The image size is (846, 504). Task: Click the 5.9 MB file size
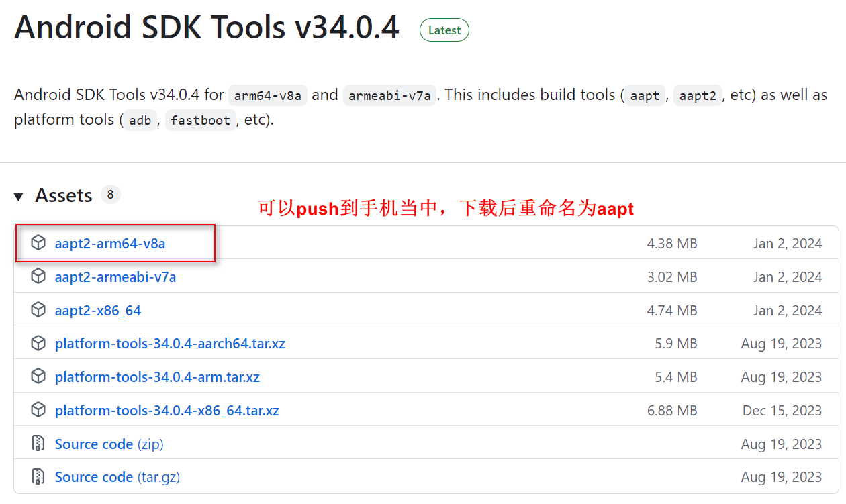click(x=676, y=343)
